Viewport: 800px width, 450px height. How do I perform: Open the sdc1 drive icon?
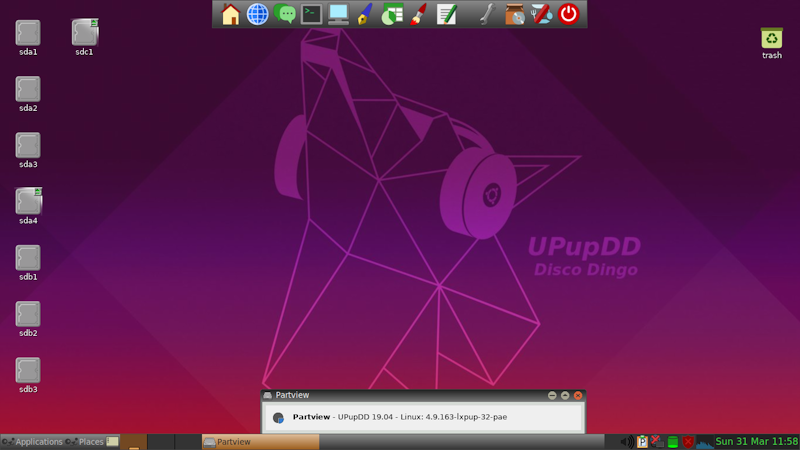coord(84,33)
